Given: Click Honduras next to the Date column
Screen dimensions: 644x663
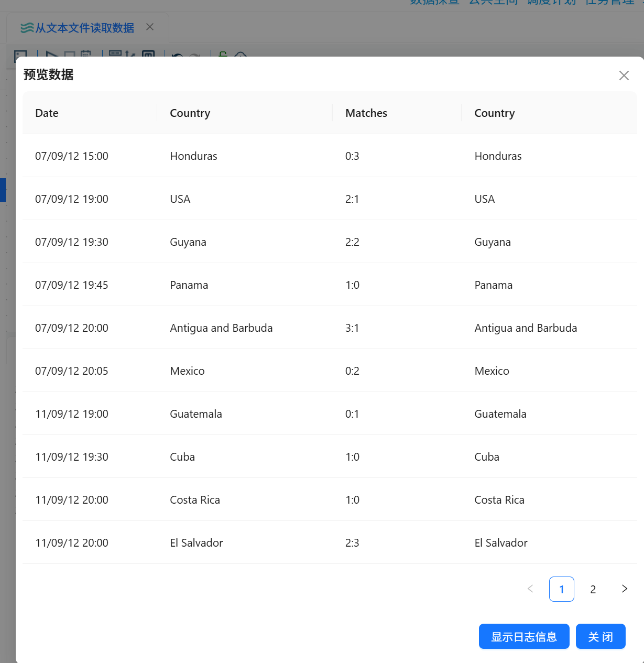Looking at the screenshot, I should pyautogui.click(x=193, y=156).
